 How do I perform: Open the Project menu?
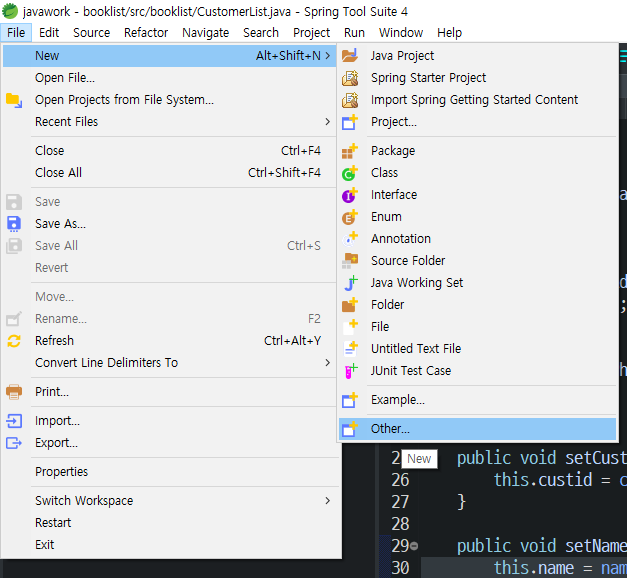[312, 32]
